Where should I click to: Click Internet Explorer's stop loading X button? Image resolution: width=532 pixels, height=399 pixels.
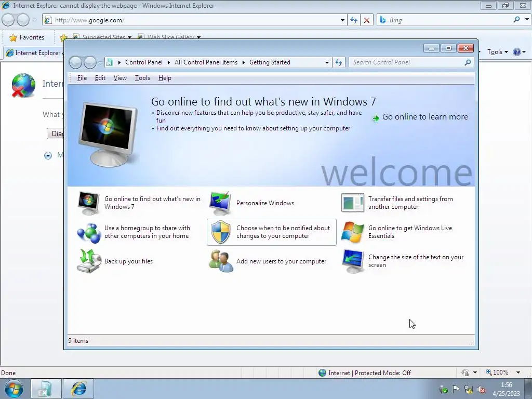[x=366, y=20]
